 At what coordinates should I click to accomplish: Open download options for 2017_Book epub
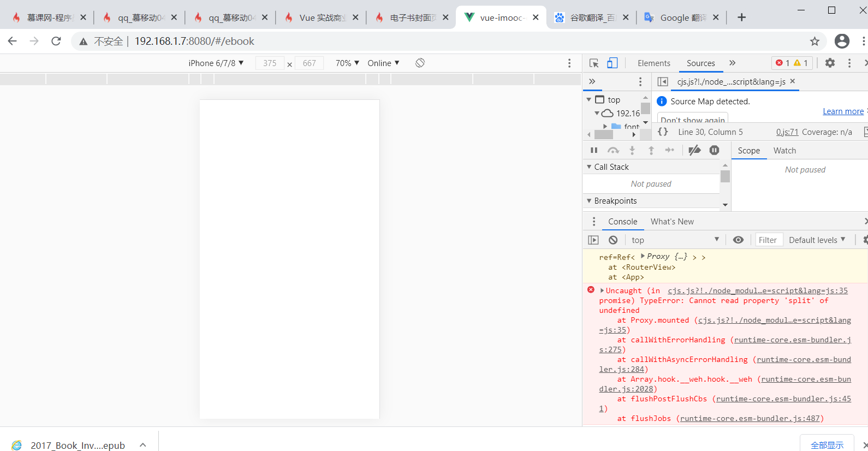[x=142, y=445]
